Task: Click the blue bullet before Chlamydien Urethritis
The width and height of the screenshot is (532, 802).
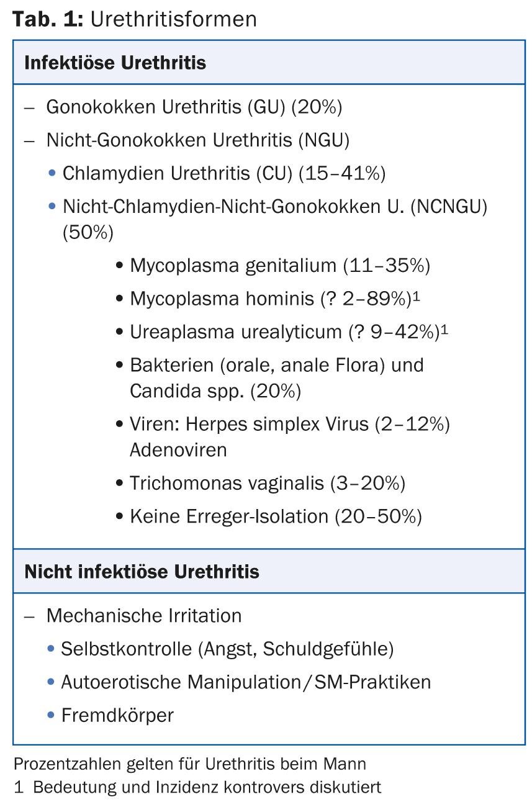Action: 52,174
